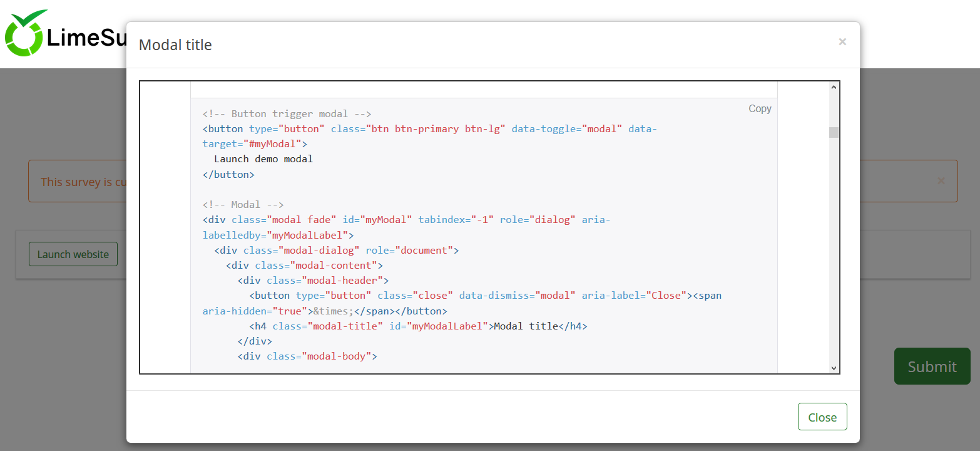Click the "modal-header" class code line
This screenshot has height=451, width=980.
coord(313,281)
